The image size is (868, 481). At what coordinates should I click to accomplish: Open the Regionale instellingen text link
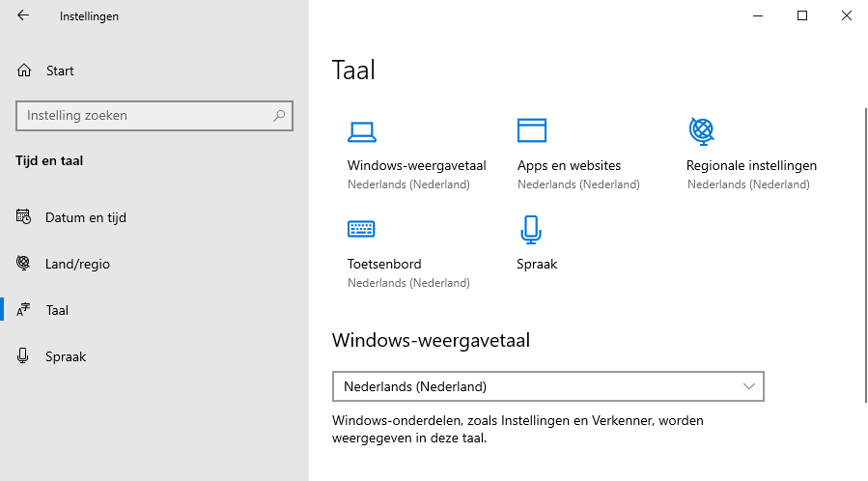click(x=751, y=165)
